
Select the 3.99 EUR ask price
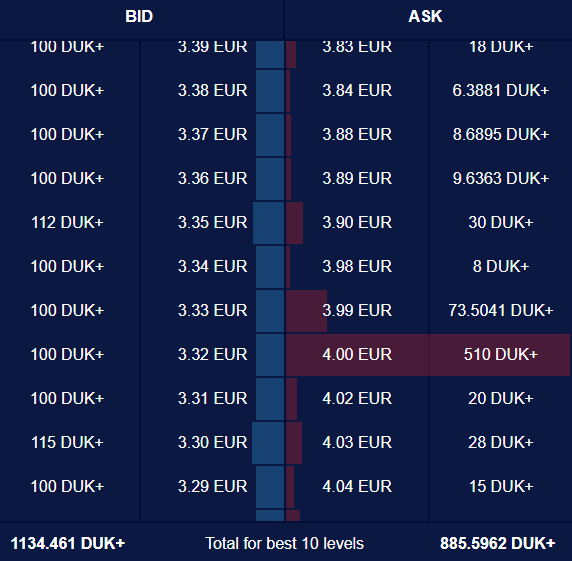357,310
